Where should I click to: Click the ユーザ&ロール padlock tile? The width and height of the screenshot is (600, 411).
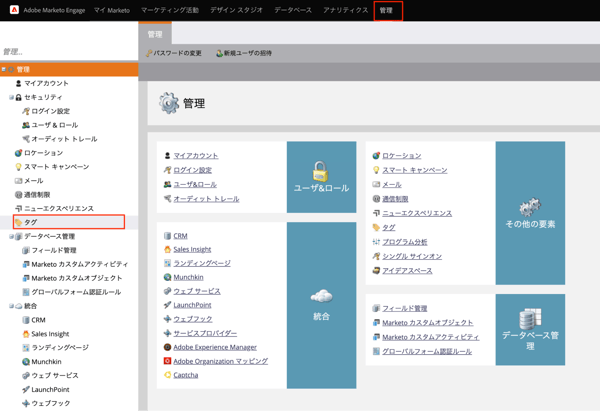[x=321, y=177]
